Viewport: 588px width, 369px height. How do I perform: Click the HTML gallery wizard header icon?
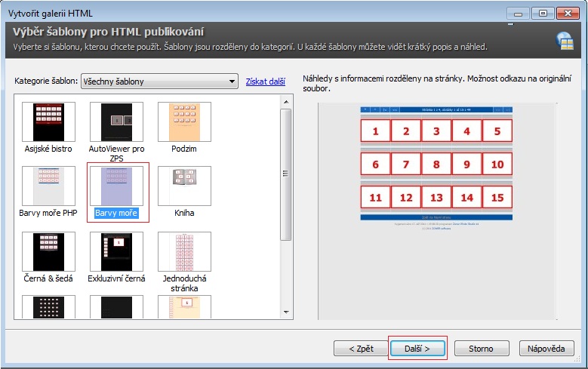coord(564,40)
